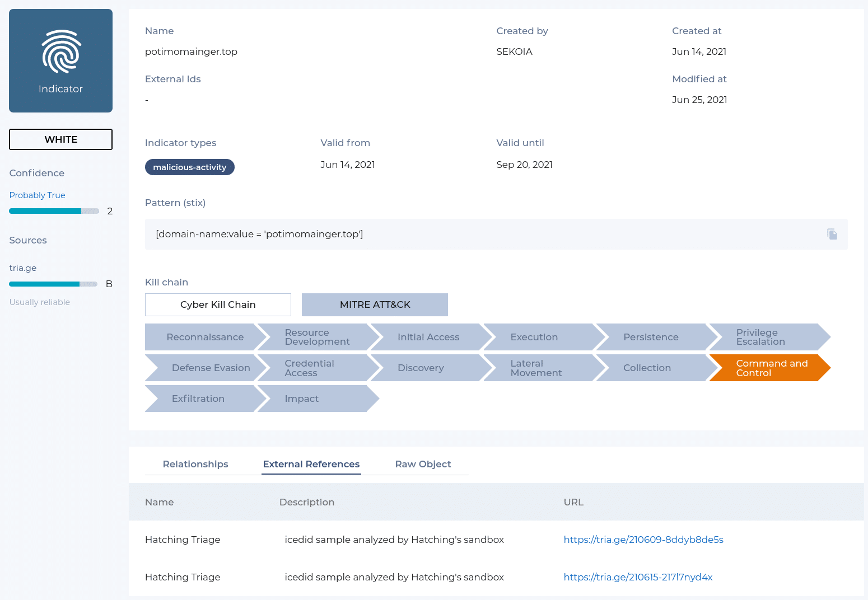This screenshot has width=868, height=600.
Task: Click the Confidence progress bar
Action: pos(54,211)
